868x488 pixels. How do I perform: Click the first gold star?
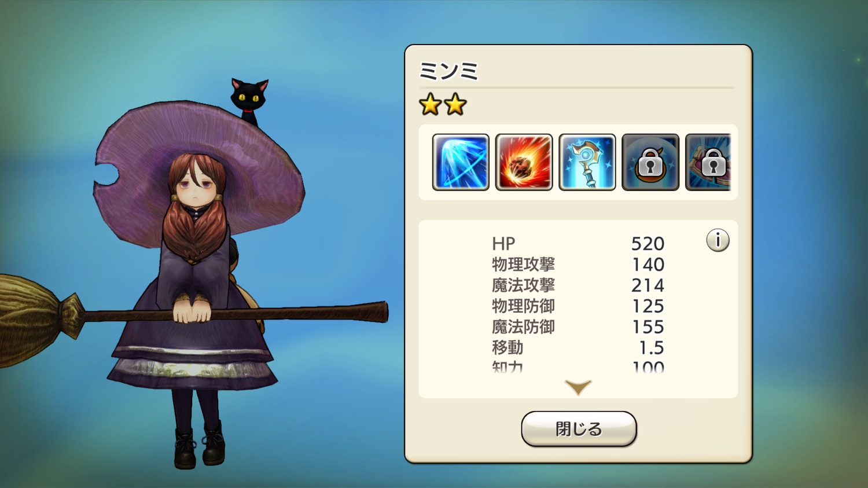431,105
